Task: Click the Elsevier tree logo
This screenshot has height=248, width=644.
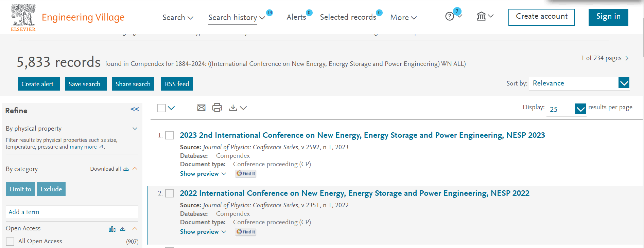Action: (x=23, y=17)
